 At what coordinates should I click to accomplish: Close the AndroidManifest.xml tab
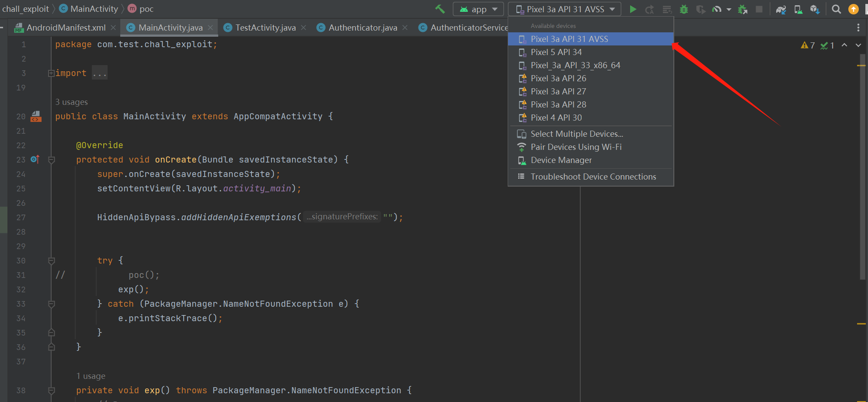(113, 28)
